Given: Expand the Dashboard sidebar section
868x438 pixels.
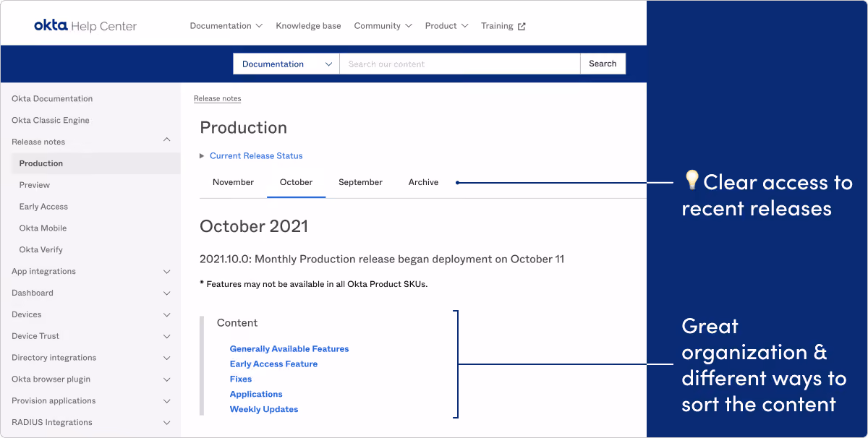Looking at the screenshot, I should point(167,293).
